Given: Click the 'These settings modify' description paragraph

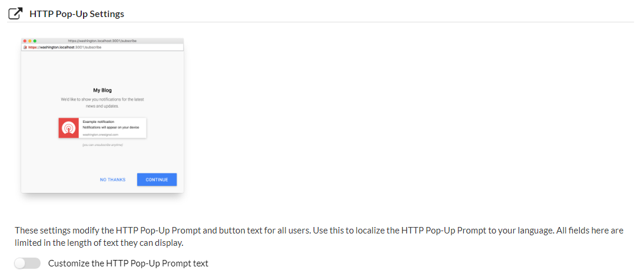Looking at the screenshot, I should tap(319, 236).
